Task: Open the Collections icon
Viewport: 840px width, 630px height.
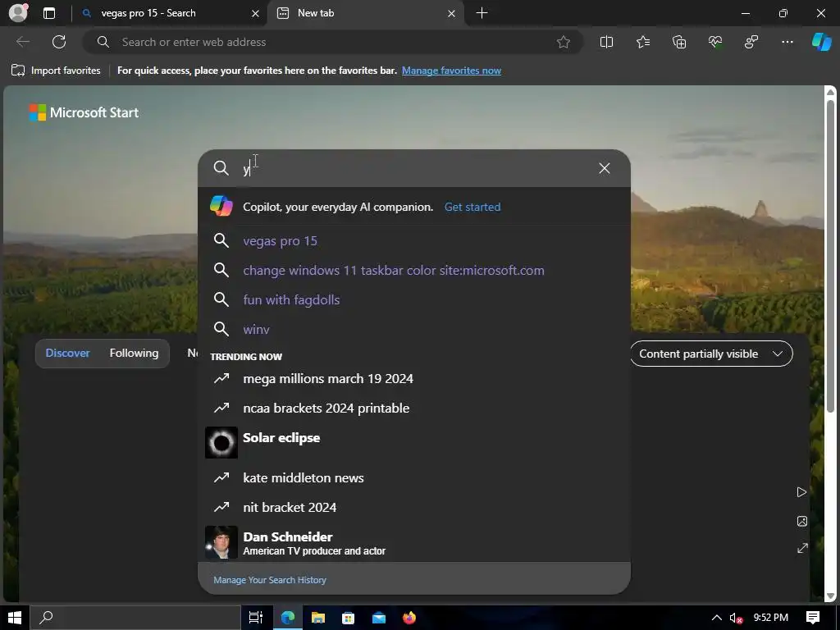Action: (x=678, y=42)
